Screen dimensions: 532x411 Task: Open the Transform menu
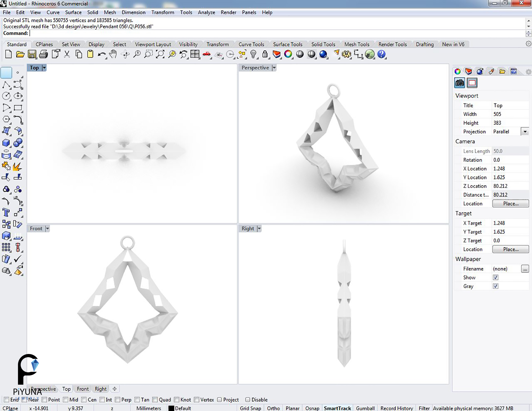point(163,12)
